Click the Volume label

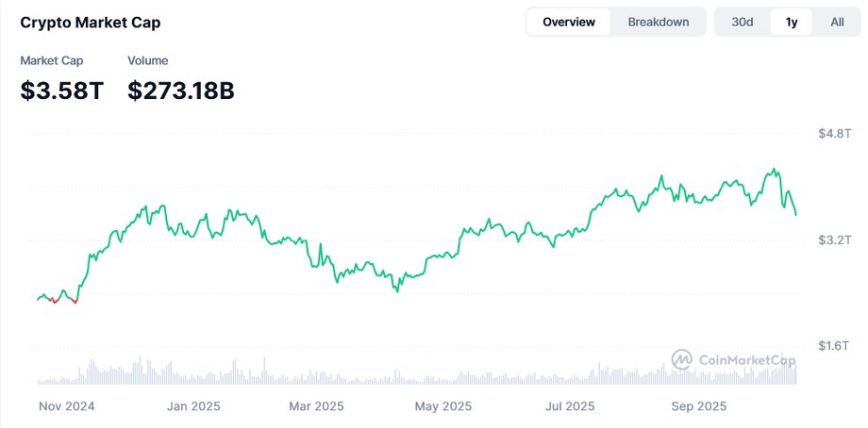pos(148,60)
